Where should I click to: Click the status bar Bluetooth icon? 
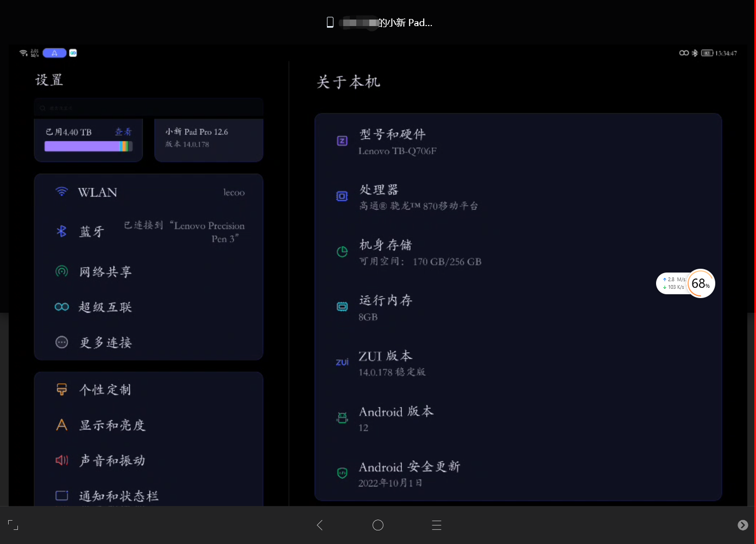click(695, 53)
